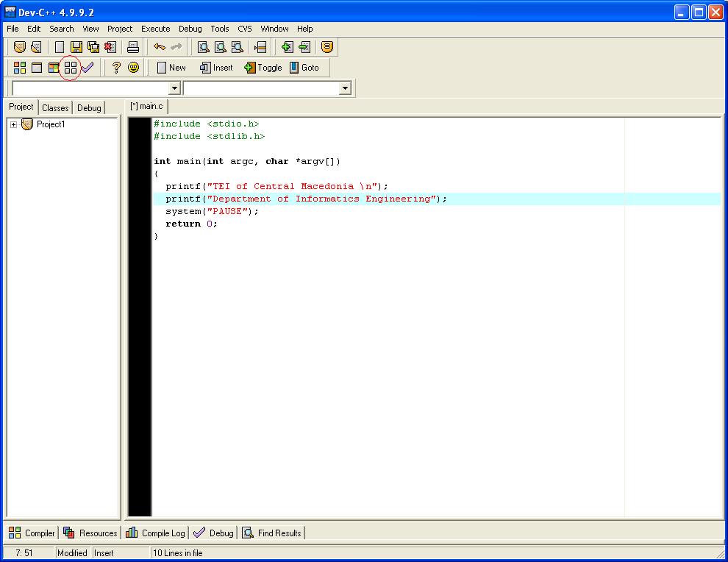
Task: Click the Search Again magnifier icon
Action: (x=238, y=47)
